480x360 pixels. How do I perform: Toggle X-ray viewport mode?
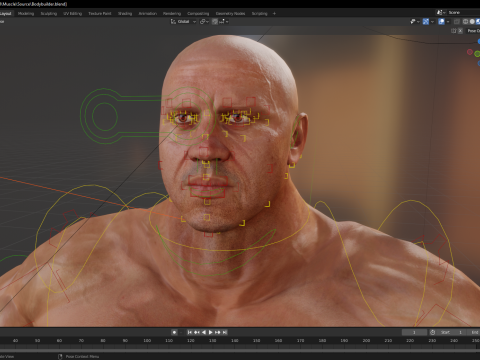click(x=457, y=21)
